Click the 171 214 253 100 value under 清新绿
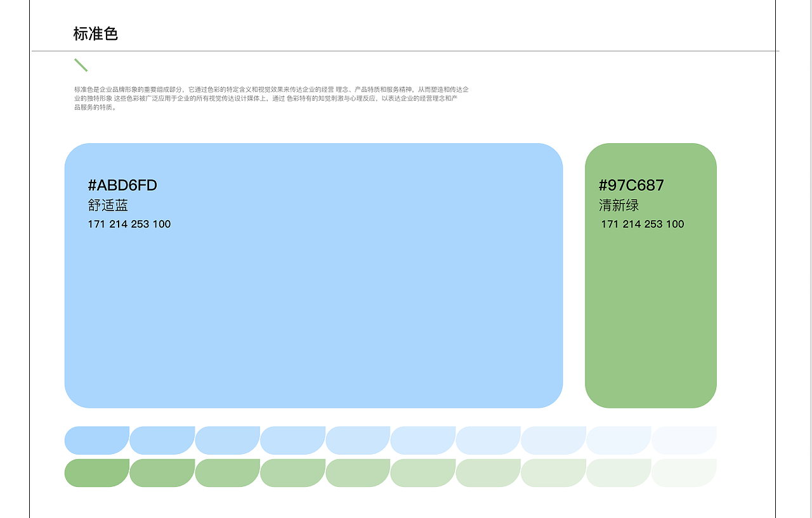 pos(643,224)
